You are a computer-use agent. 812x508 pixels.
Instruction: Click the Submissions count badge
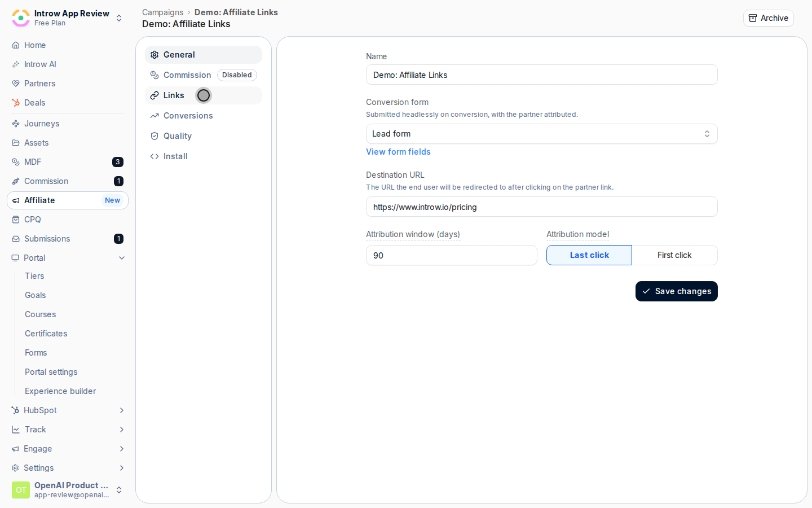(118, 239)
